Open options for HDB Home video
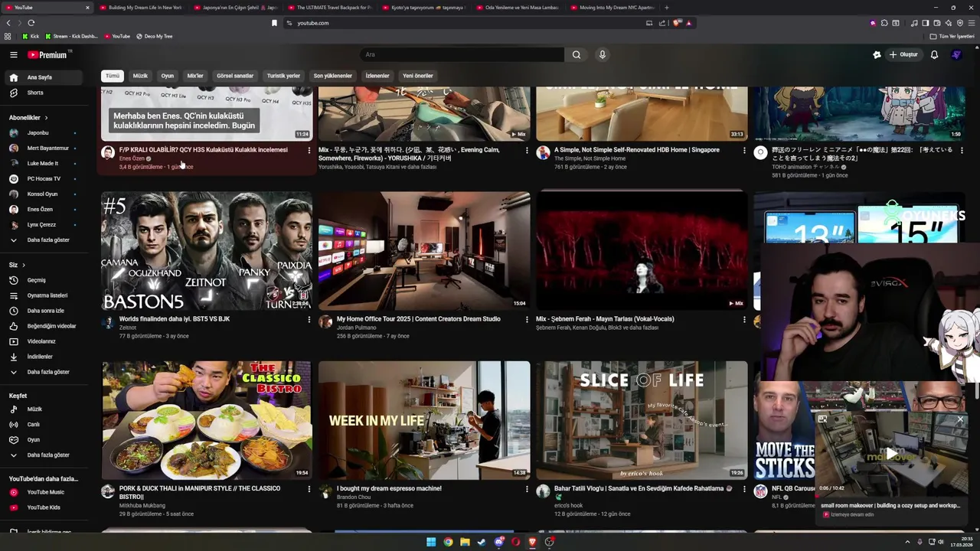 click(744, 151)
